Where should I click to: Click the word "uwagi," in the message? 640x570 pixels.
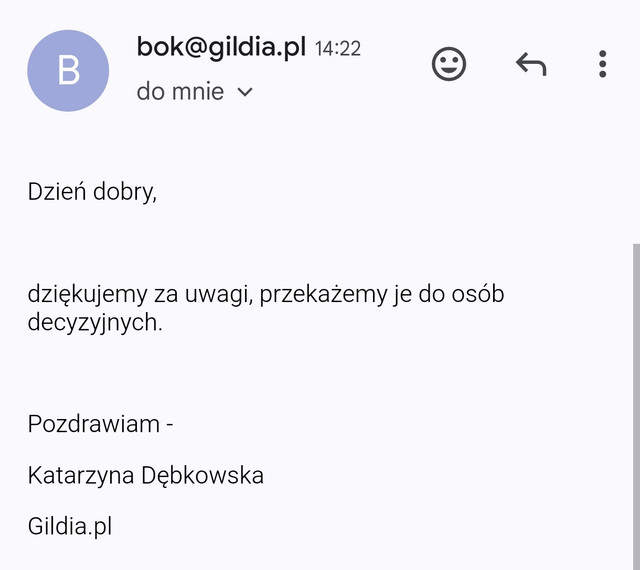(217, 296)
